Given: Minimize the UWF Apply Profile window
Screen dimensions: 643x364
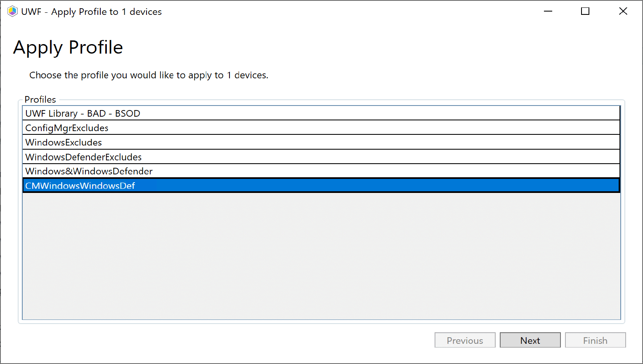Looking at the screenshot, I should click(548, 12).
